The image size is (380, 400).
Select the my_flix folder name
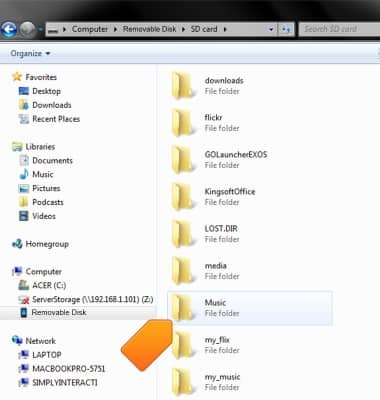pyautogui.click(x=217, y=340)
